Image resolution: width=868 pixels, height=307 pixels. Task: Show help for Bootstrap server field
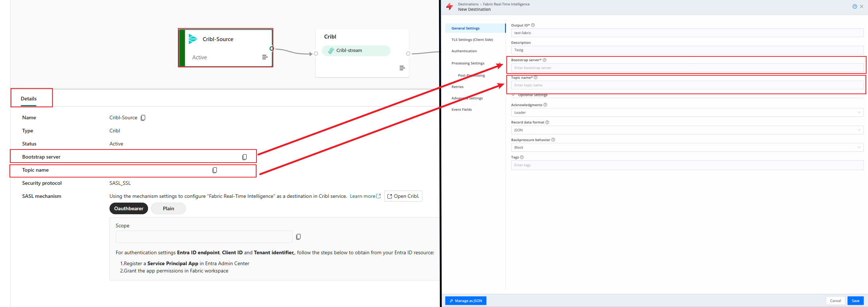coord(545,60)
